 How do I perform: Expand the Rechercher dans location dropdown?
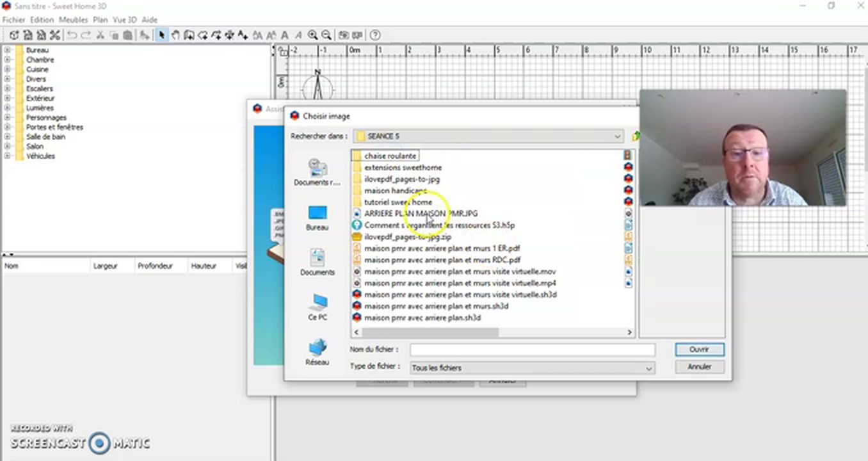click(616, 136)
